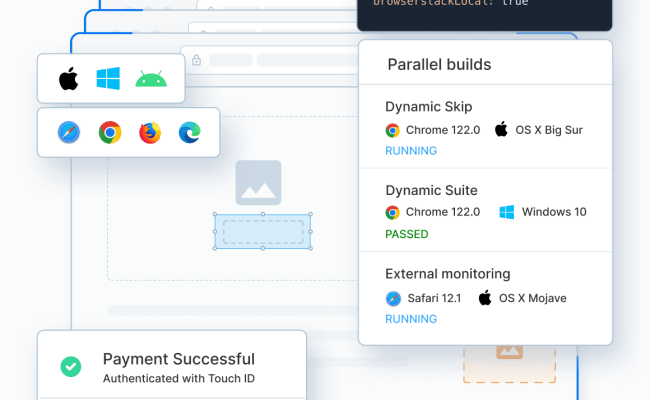Click Safari icon in External monitoring row
650x400 pixels.
[x=393, y=298]
